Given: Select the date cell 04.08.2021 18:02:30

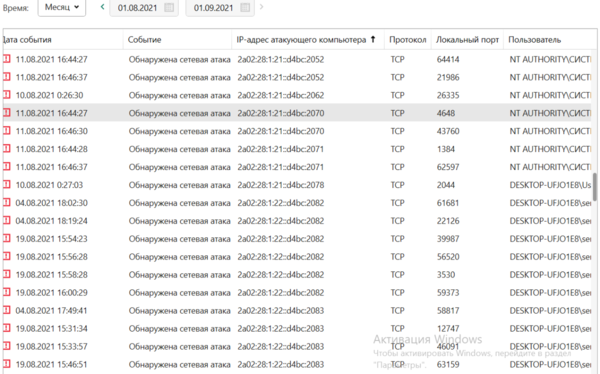Looking at the screenshot, I should click(x=52, y=203).
